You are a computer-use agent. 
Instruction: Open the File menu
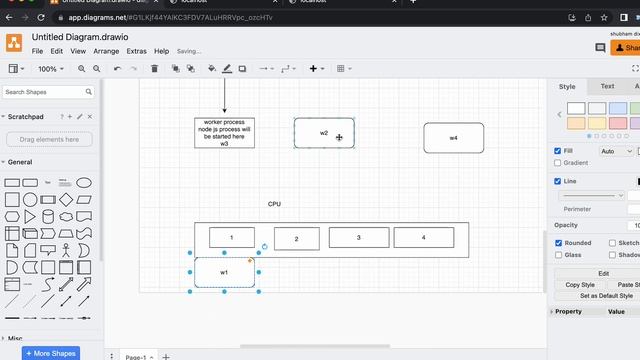pos(37,51)
